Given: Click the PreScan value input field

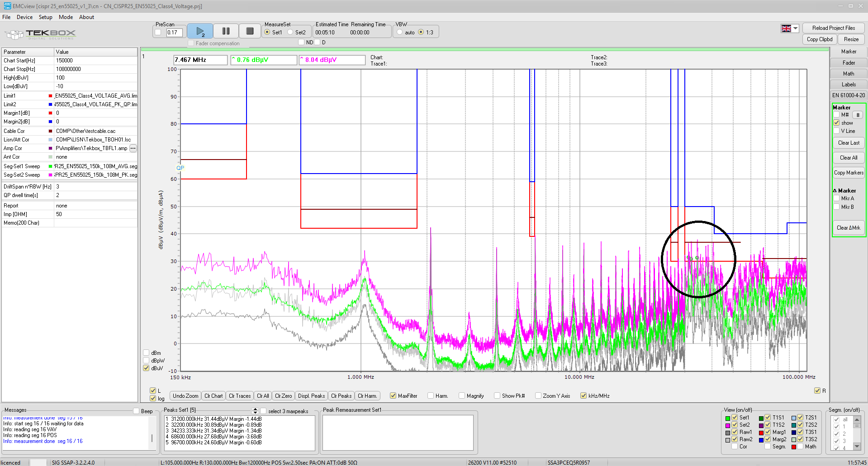Looking at the screenshot, I should pos(174,33).
